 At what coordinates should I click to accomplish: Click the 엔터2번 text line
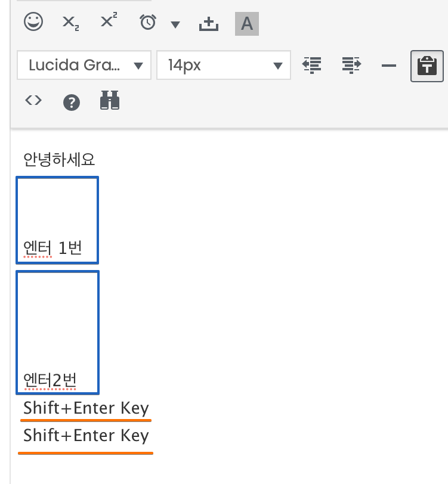tap(50, 380)
